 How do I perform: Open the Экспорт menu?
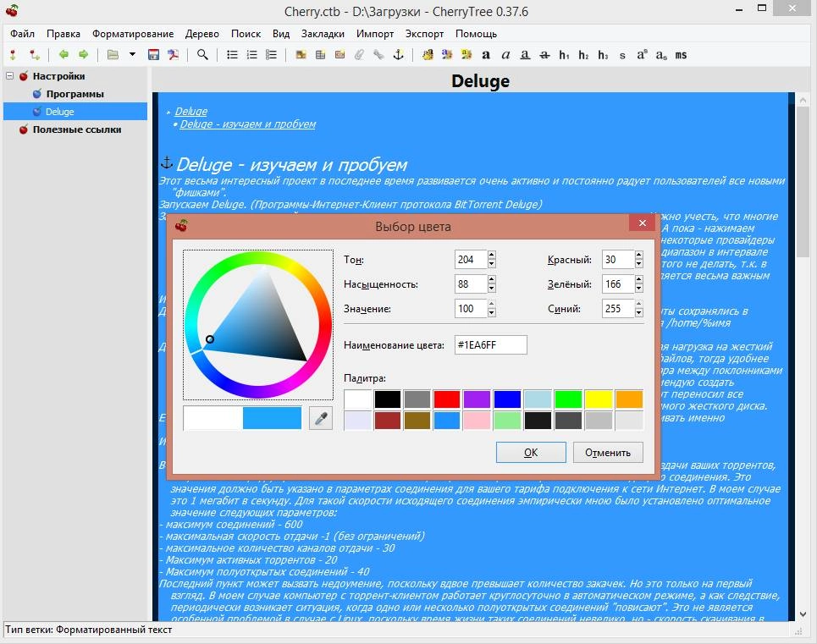pyautogui.click(x=425, y=34)
